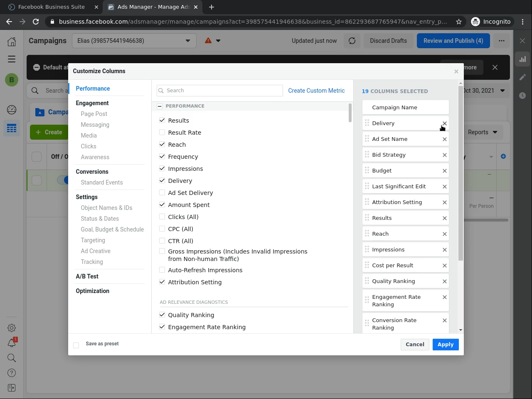Uncheck the Frequency checkbox
The height and width of the screenshot is (399, 532).
pyautogui.click(x=162, y=157)
